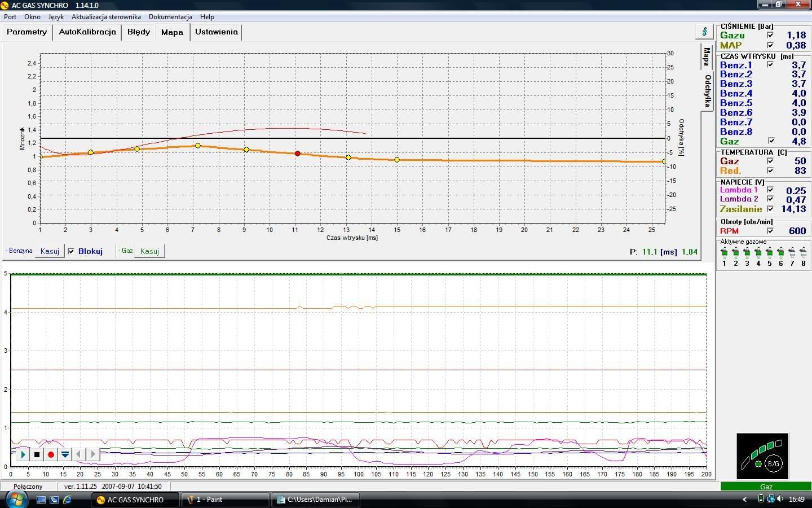Switch to the AutoKalibracja tab
The height and width of the screenshot is (508, 812).
87,32
